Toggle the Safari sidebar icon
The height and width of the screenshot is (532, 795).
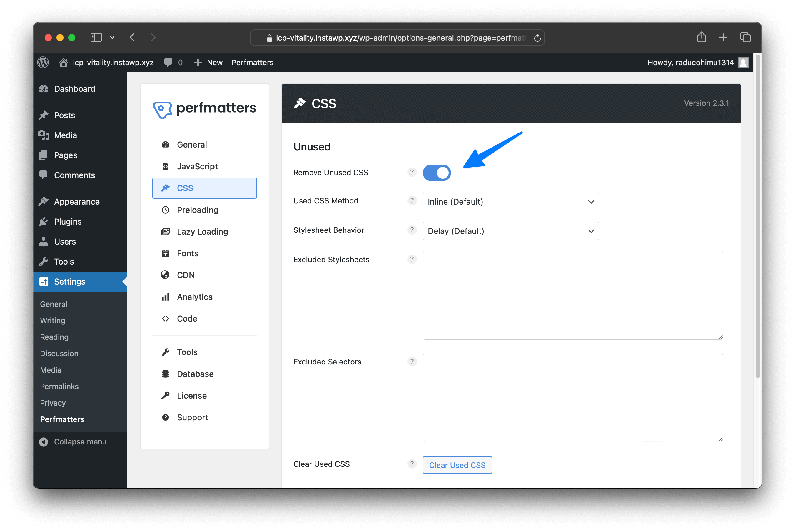click(96, 37)
